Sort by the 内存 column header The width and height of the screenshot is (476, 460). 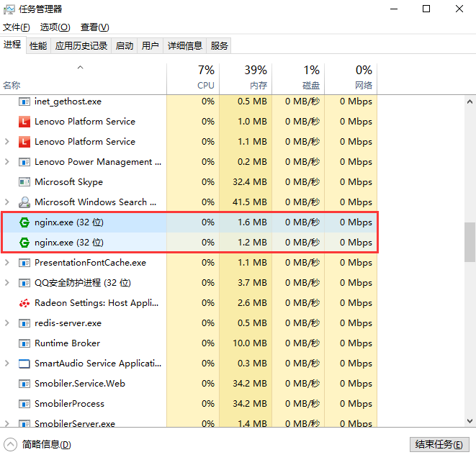pyautogui.click(x=246, y=78)
